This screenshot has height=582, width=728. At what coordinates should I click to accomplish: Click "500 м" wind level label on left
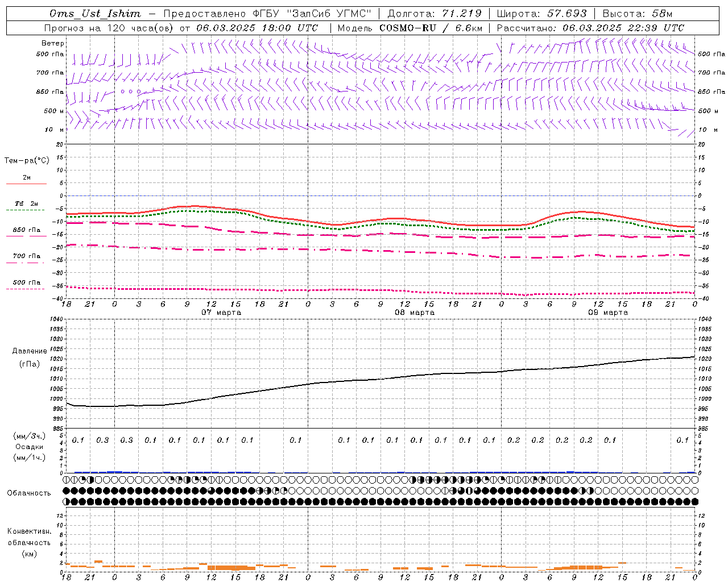(x=54, y=111)
